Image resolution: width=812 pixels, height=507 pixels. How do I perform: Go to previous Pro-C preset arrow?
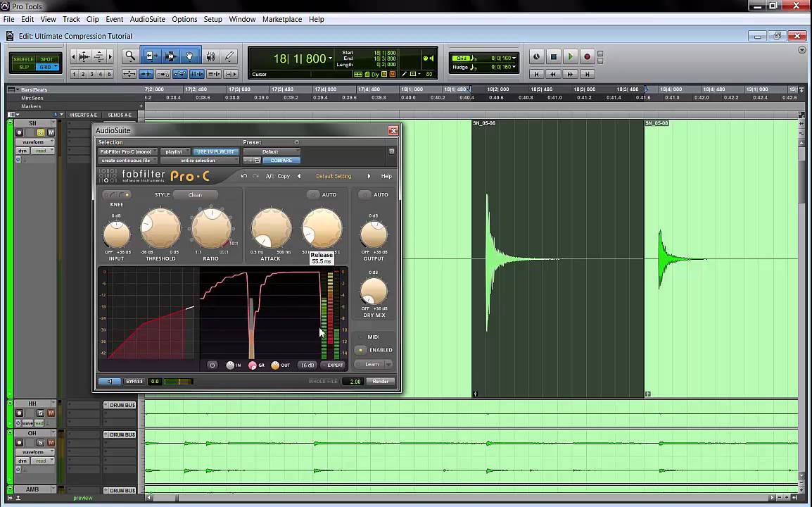(x=299, y=176)
